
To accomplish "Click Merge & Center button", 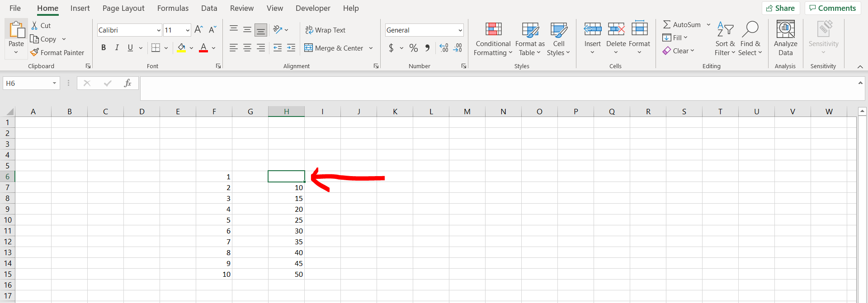I will coord(334,48).
